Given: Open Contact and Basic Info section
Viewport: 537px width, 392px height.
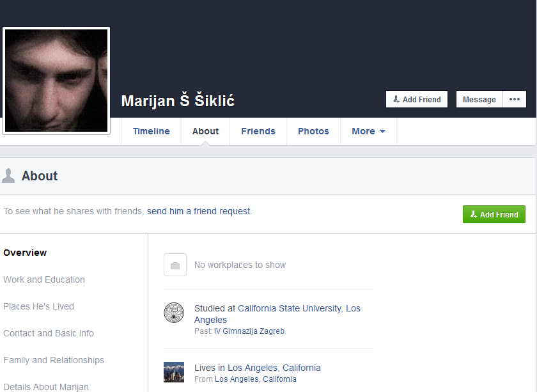Looking at the screenshot, I should pyautogui.click(x=49, y=333).
